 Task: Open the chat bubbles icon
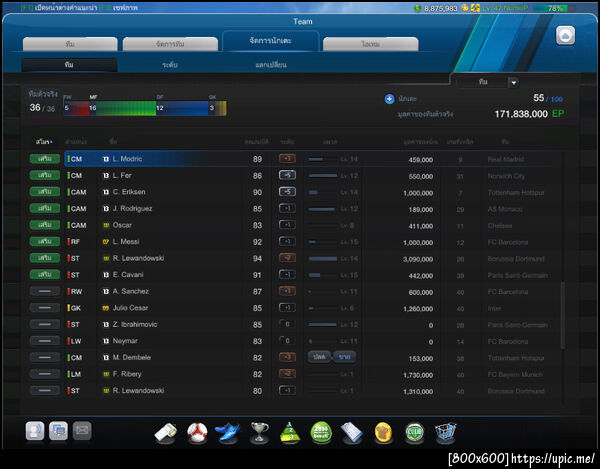point(58,431)
